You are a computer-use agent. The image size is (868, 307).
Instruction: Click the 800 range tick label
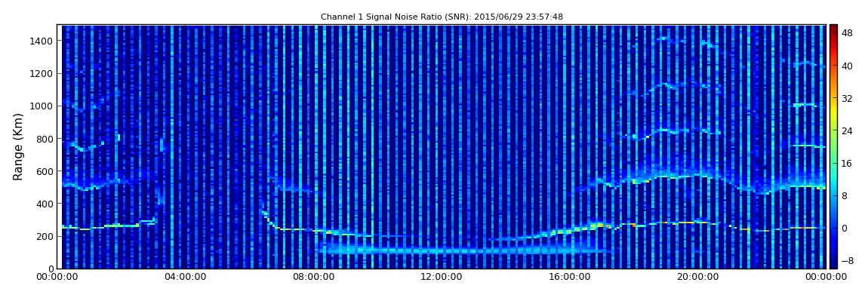tap(45, 139)
